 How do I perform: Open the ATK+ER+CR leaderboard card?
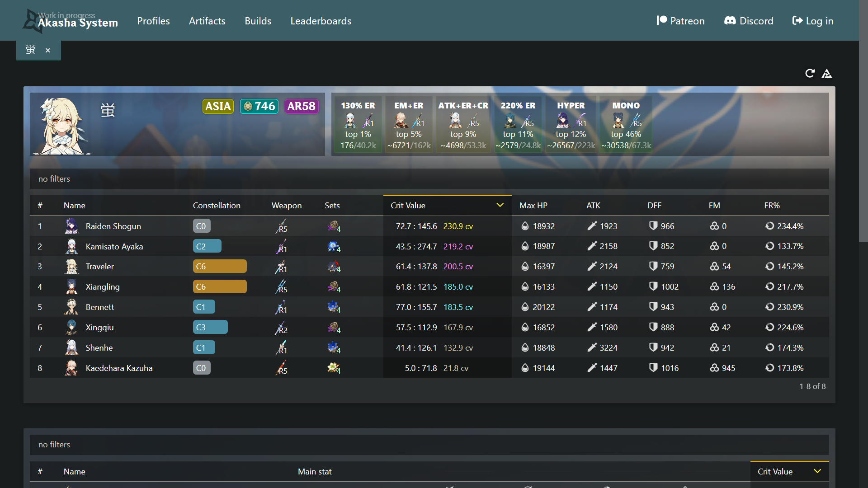tap(463, 125)
